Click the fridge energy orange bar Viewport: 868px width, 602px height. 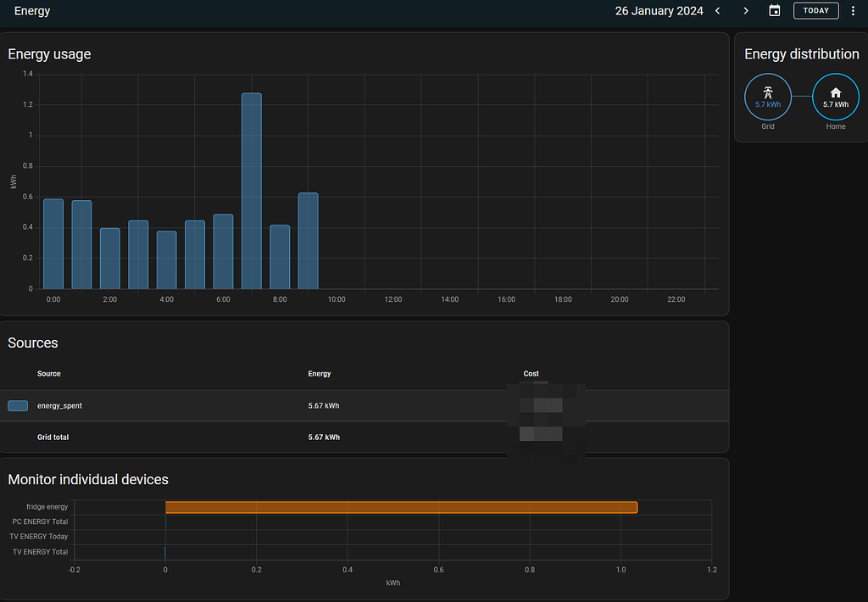pyautogui.click(x=401, y=507)
